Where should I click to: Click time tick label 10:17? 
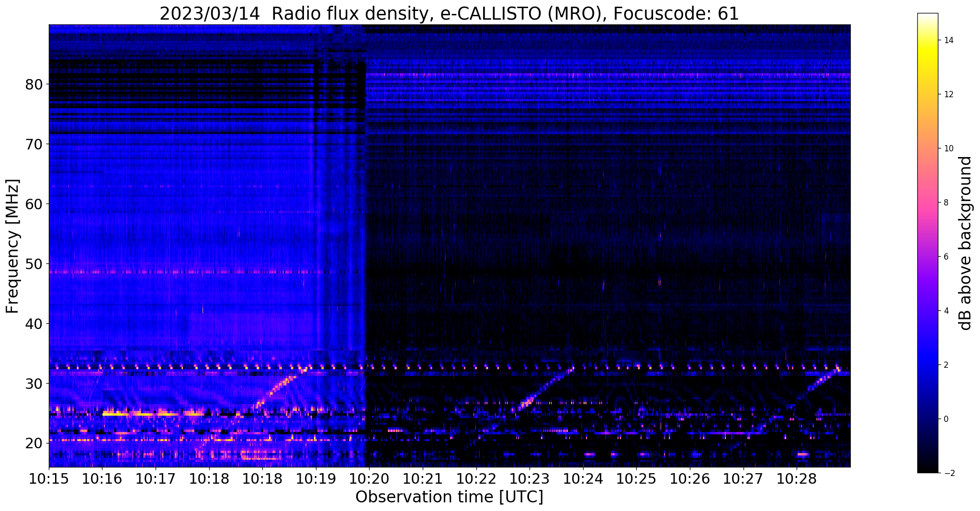pyautogui.click(x=156, y=479)
